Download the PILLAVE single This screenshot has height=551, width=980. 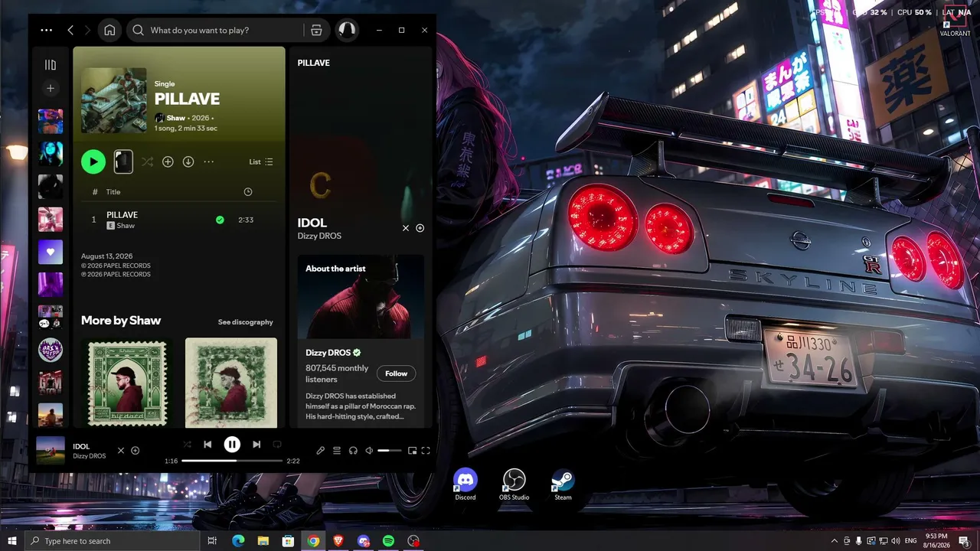pyautogui.click(x=188, y=161)
